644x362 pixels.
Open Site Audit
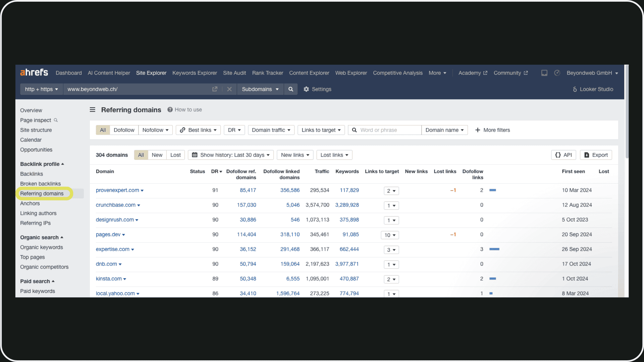tap(234, 73)
